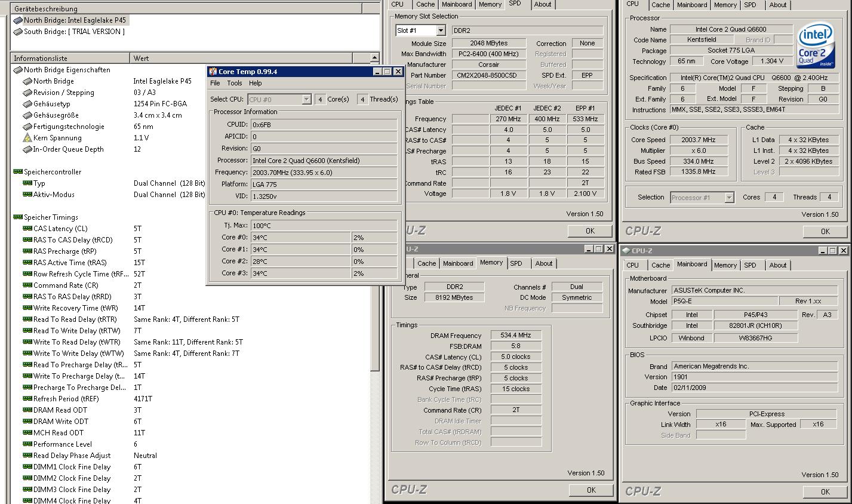
Task: Select the Read To Read Delay (tRTR) row
Action: pyautogui.click(x=191, y=319)
